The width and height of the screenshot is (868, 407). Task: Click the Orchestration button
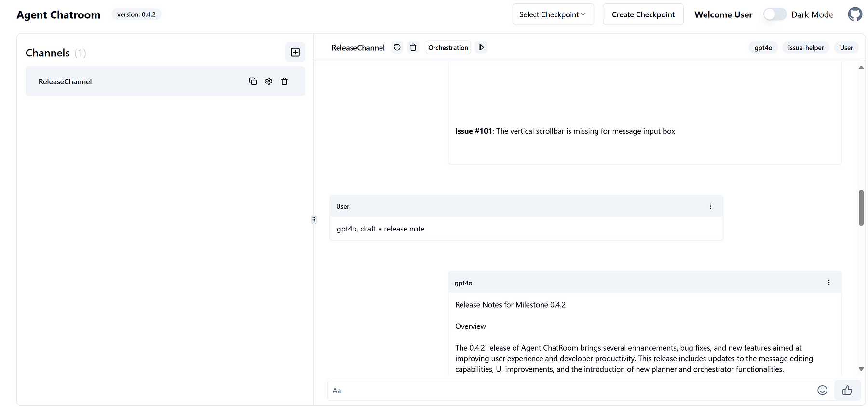(x=448, y=48)
